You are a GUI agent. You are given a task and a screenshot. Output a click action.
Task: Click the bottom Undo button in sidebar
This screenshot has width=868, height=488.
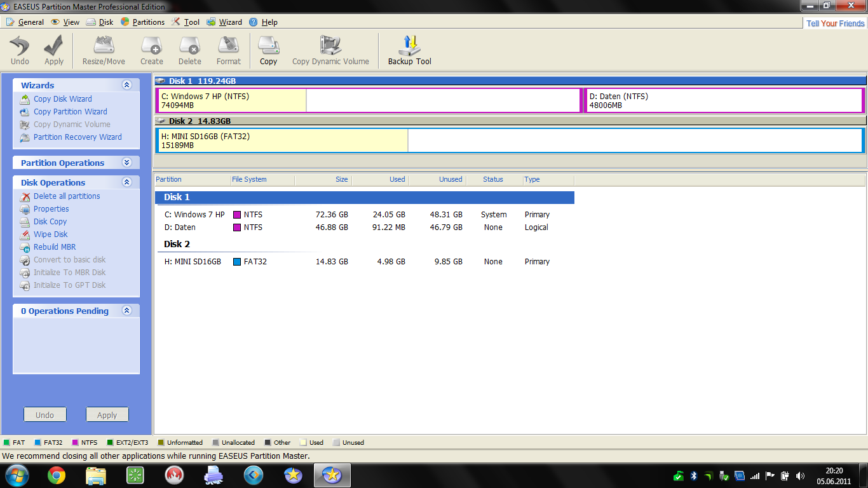tap(45, 415)
